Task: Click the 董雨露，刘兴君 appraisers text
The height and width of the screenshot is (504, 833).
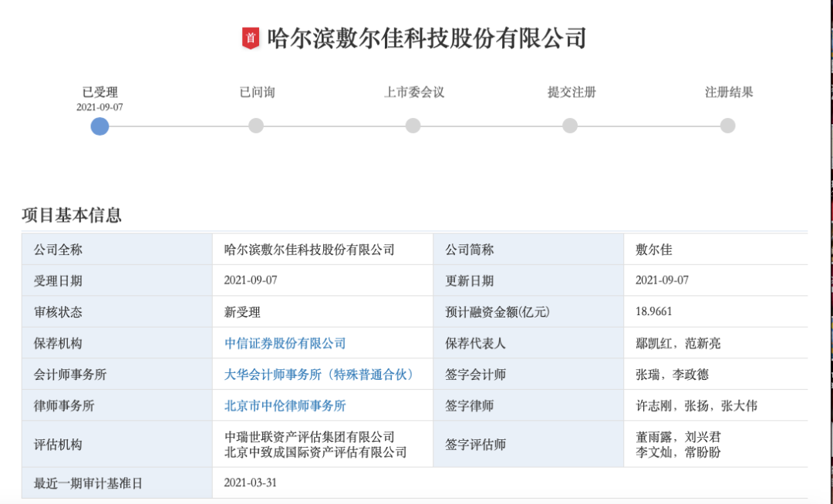Action: [678, 437]
